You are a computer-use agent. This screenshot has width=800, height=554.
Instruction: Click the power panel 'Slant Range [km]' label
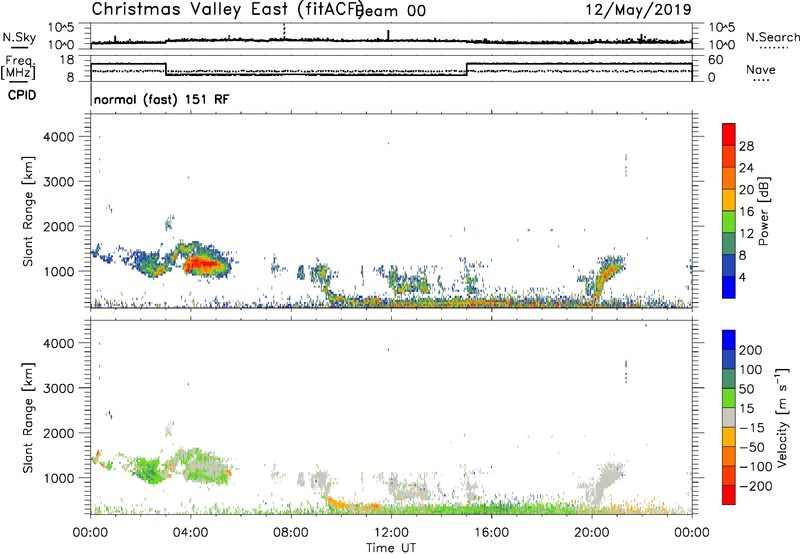(28, 211)
